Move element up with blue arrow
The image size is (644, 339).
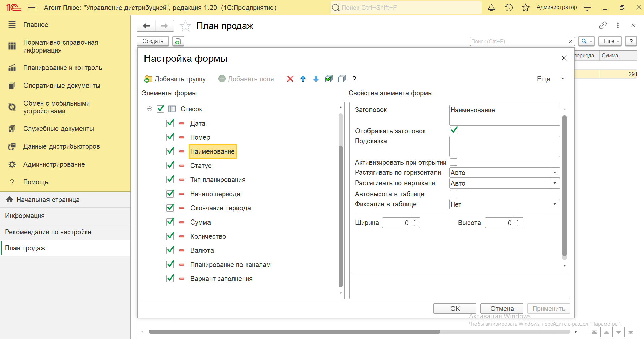[303, 79]
